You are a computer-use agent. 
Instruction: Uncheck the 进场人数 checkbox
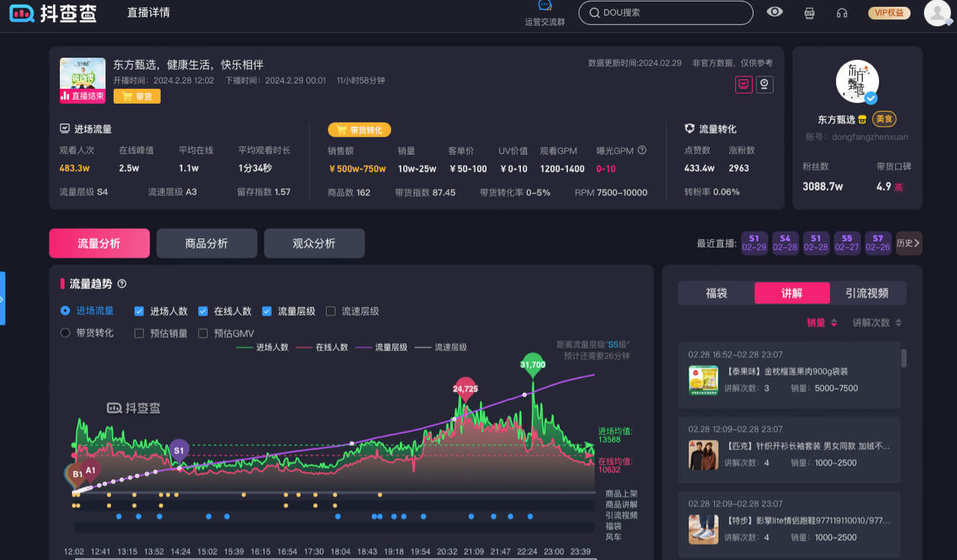pyautogui.click(x=139, y=311)
